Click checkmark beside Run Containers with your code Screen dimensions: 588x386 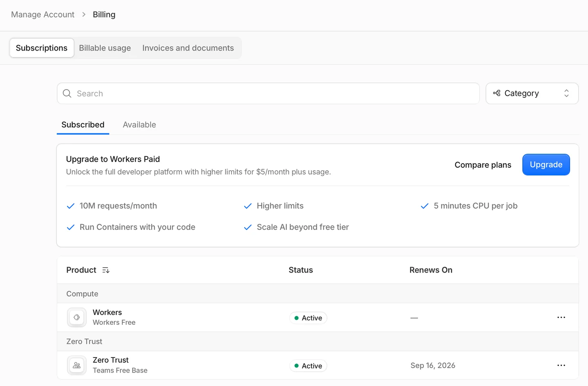tap(71, 227)
